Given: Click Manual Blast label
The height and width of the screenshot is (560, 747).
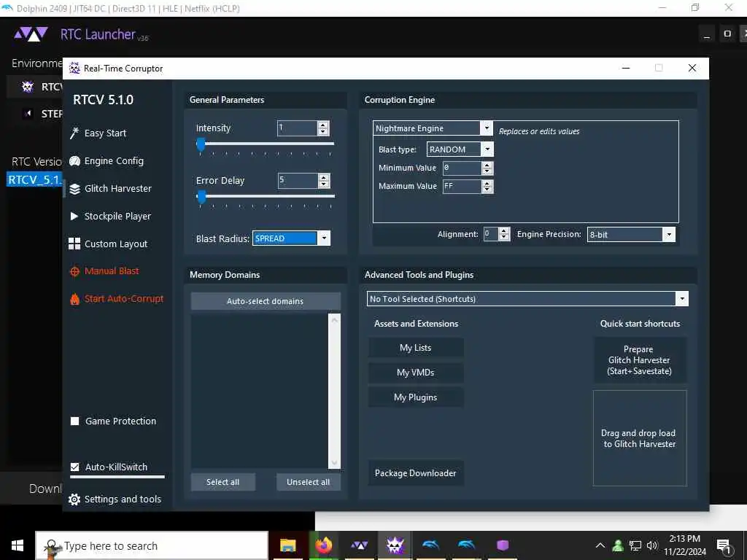Looking at the screenshot, I should [112, 271].
